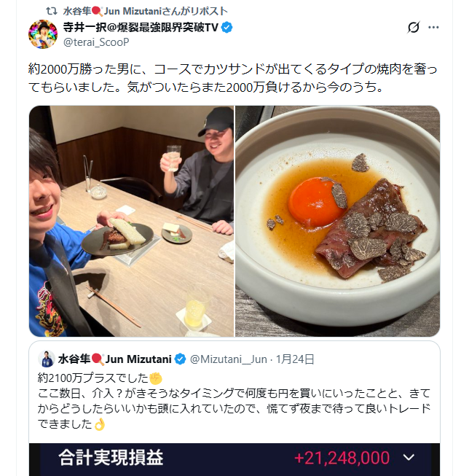Expand the 合計実現損益 chevron
461x476 pixels.
(409, 457)
